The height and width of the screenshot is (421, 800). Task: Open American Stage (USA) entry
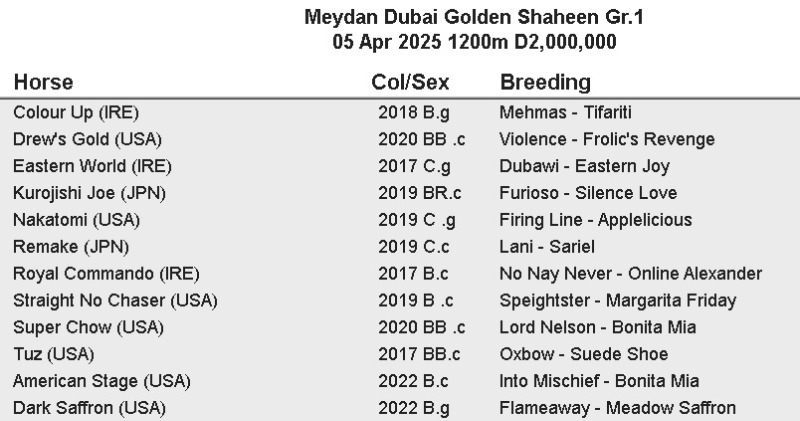[x=102, y=381]
